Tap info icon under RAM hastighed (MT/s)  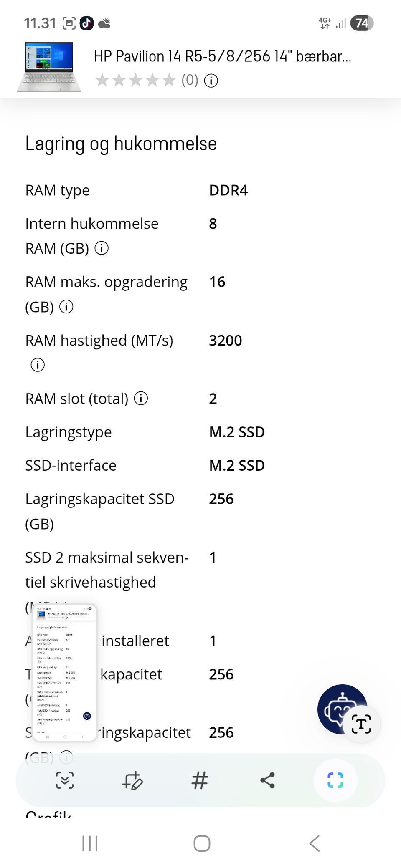click(38, 365)
